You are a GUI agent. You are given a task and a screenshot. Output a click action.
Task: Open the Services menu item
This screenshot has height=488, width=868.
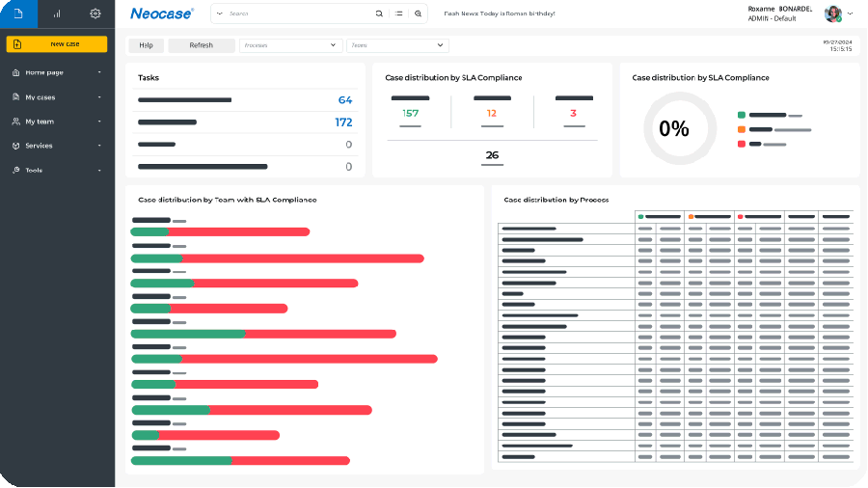(39, 146)
